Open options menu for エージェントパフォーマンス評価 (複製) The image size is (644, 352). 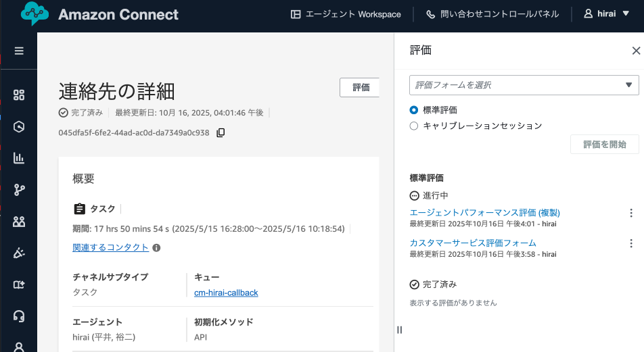tap(631, 213)
